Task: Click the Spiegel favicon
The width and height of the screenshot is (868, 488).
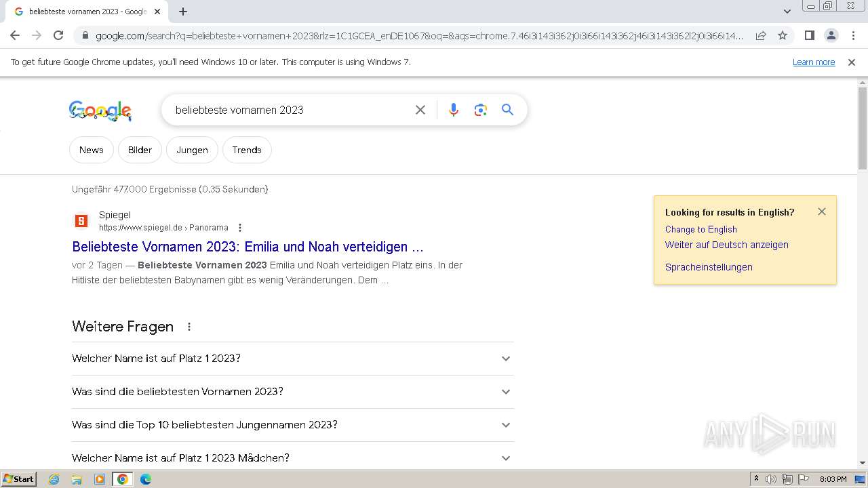Action: point(81,221)
